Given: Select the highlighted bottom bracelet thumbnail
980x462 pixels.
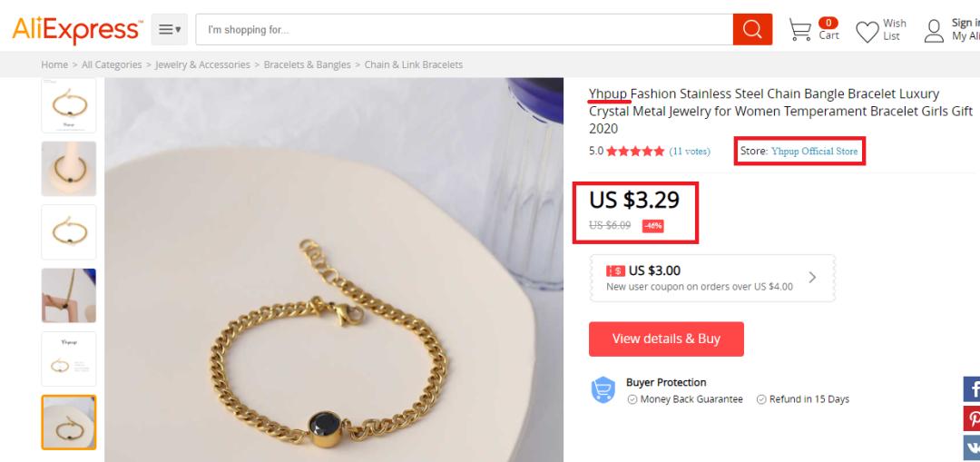Looking at the screenshot, I should 69,422.
